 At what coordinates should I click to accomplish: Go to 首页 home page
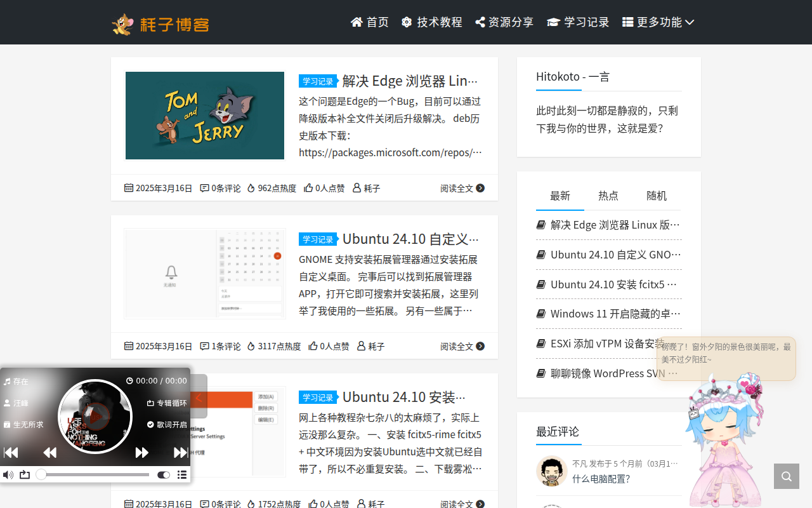[x=370, y=22]
